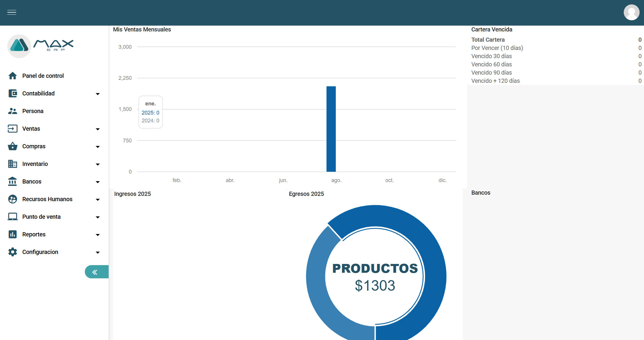Screen dimensions: 644x340
Task: Expand the Contabilidad submenu arrow
Action: tap(98, 94)
